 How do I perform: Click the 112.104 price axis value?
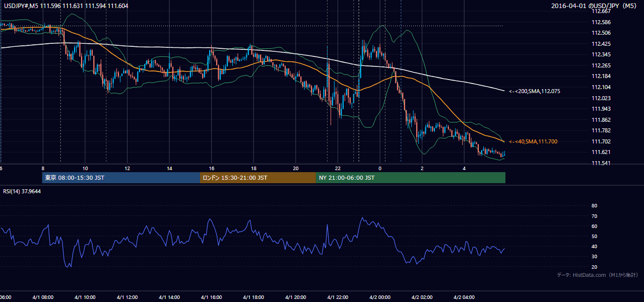[601, 87]
